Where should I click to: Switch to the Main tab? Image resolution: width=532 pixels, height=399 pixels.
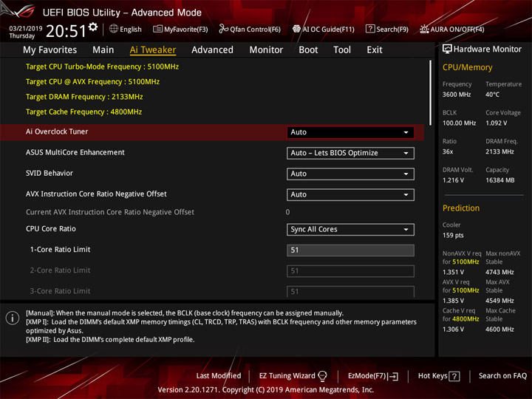click(103, 50)
